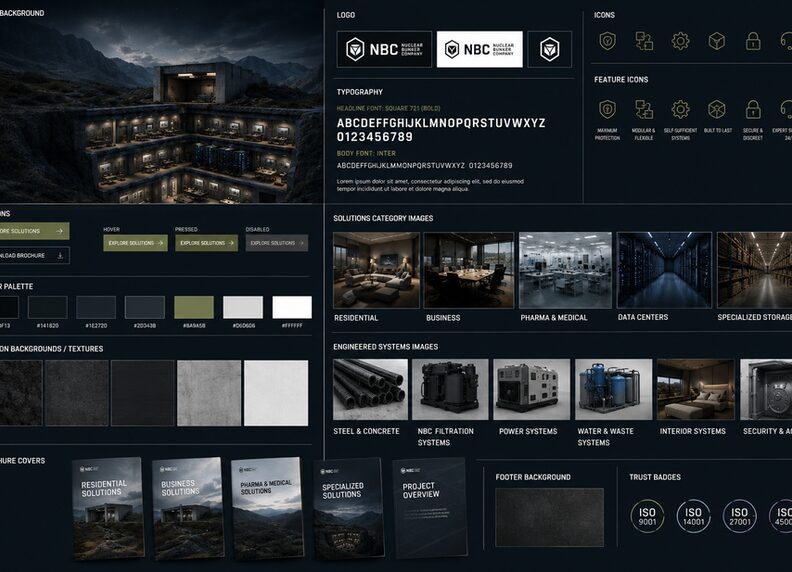Click the Engineered Systems Images heading

click(385, 347)
